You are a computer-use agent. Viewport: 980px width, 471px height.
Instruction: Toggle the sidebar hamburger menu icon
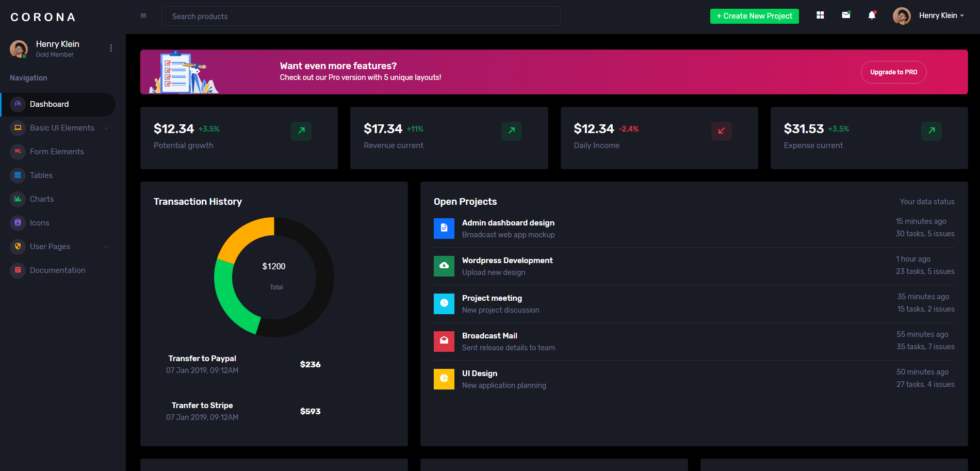click(143, 15)
